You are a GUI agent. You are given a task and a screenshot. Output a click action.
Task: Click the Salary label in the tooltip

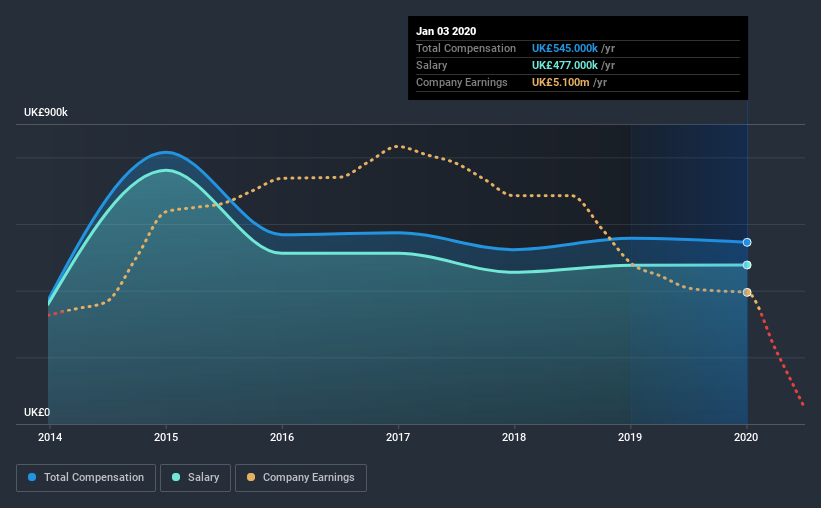(431, 65)
